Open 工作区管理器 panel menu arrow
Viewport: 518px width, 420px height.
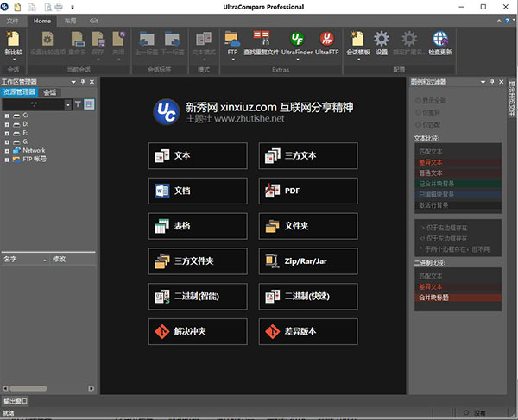[73, 82]
